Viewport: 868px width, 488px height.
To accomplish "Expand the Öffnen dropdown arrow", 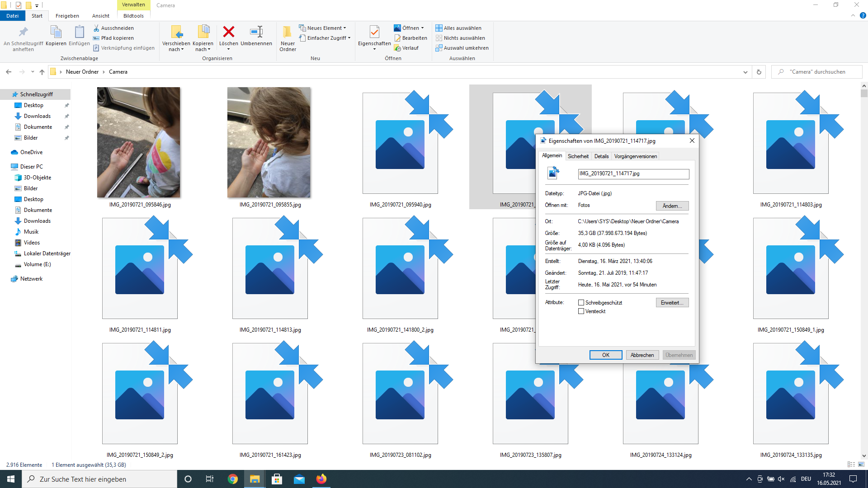I will pyautogui.click(x=422, y=28).
